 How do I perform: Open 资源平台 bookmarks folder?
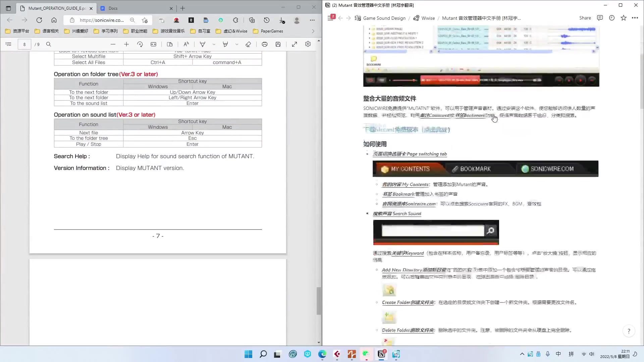[x=17, y=31]
